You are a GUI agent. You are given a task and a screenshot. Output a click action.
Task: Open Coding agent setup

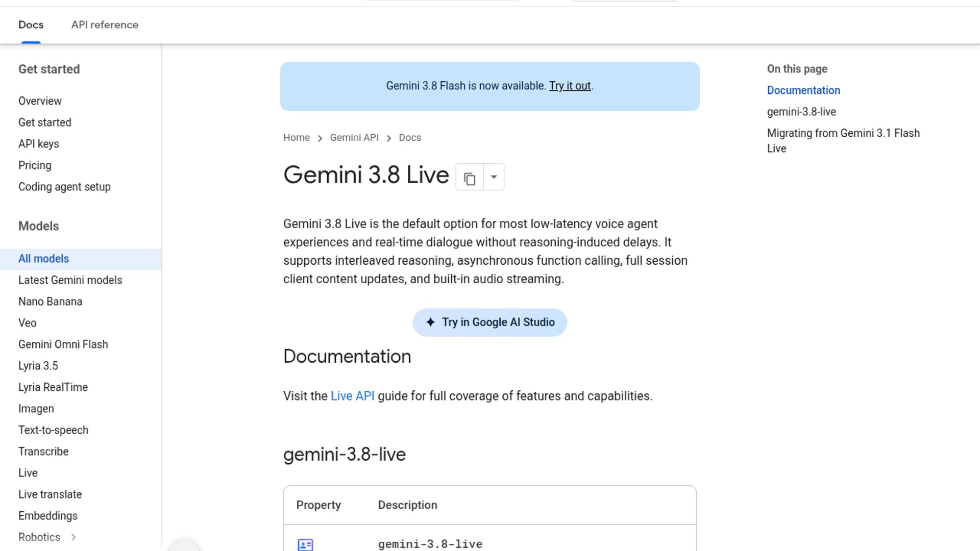tap(64, 187)
